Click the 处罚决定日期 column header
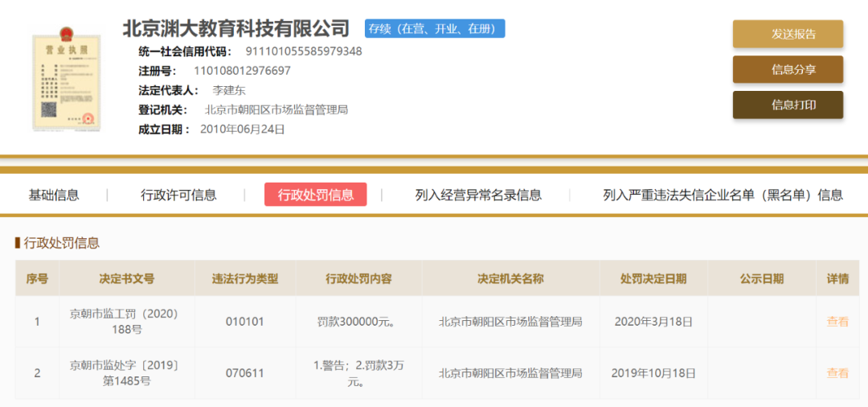Viewport: 868px width, 407px height. click(x=653, y=278)
